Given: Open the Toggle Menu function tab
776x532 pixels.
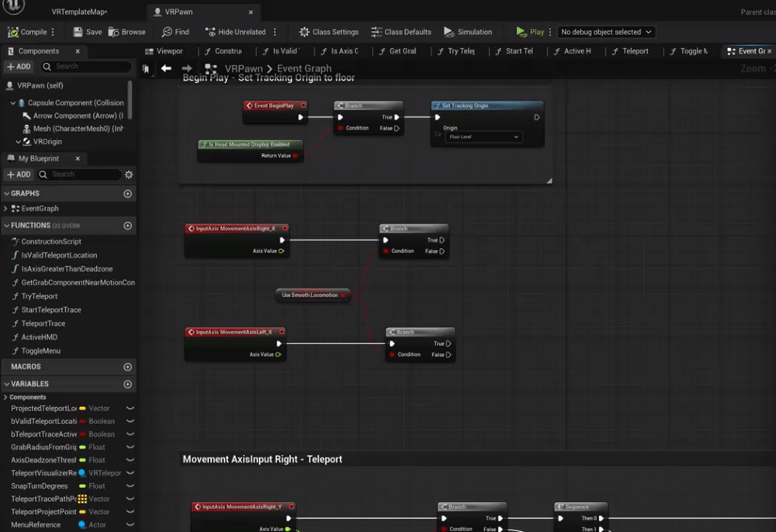Looking at the screenshot, I should tap(688, 51).
